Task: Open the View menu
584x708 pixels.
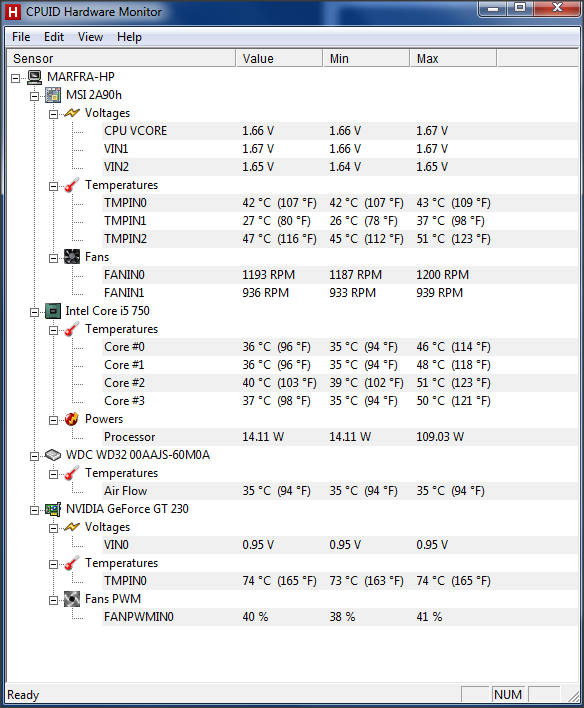Action: [90, 37]
